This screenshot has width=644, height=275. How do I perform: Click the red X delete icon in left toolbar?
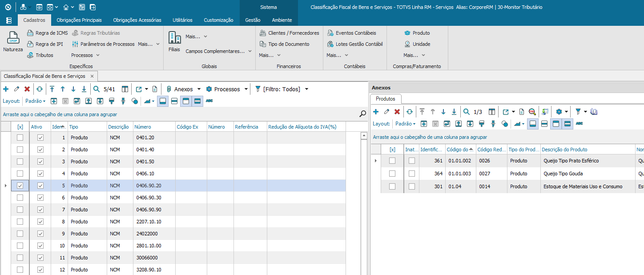point(27,89)
